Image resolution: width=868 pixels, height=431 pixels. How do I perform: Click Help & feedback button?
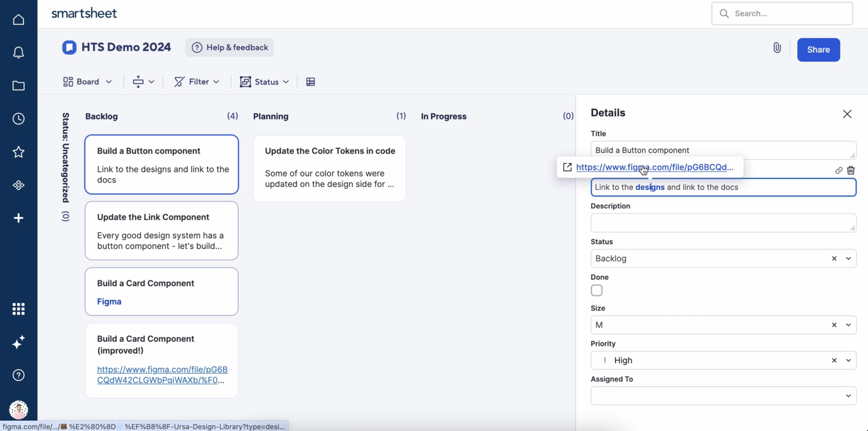point(229,48)
